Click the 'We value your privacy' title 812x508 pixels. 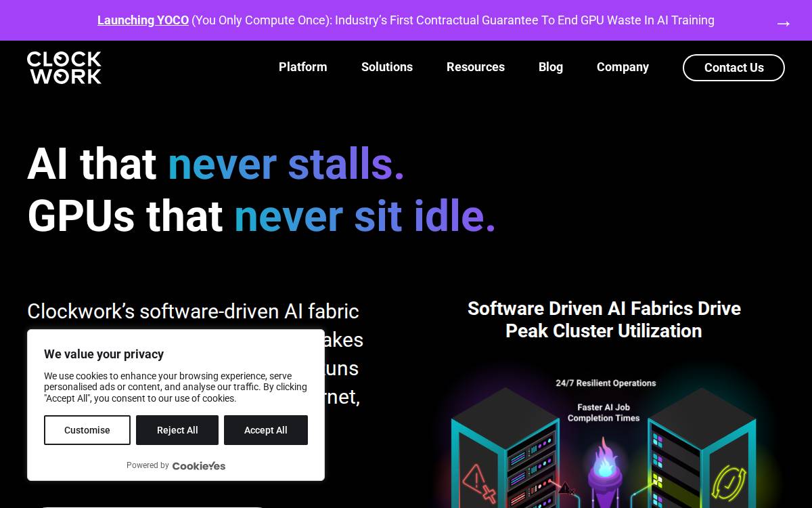[104, 354]
